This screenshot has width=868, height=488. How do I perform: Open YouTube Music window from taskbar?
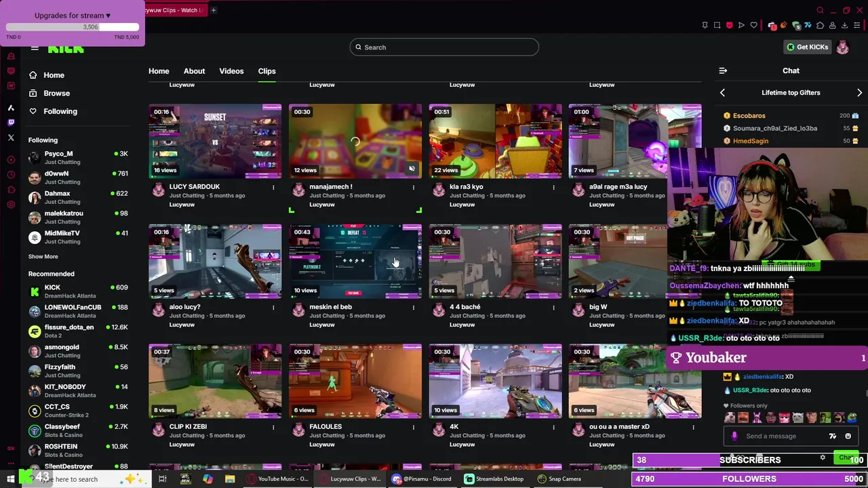point(279,479)
